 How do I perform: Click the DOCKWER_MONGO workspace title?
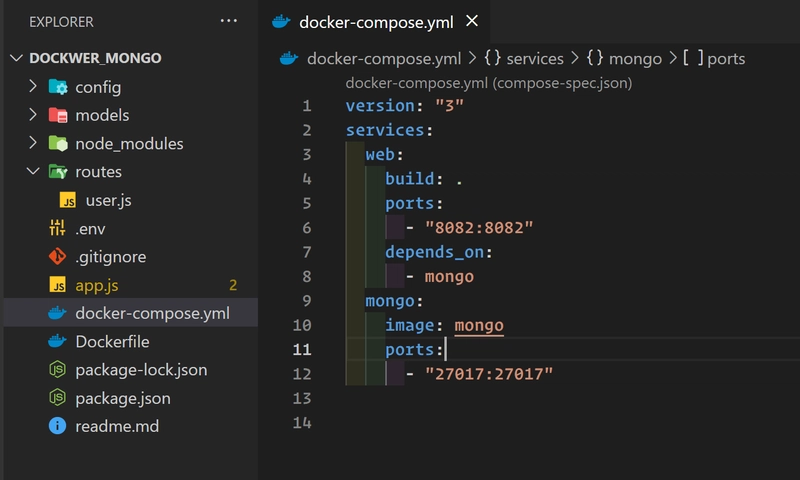95,58
